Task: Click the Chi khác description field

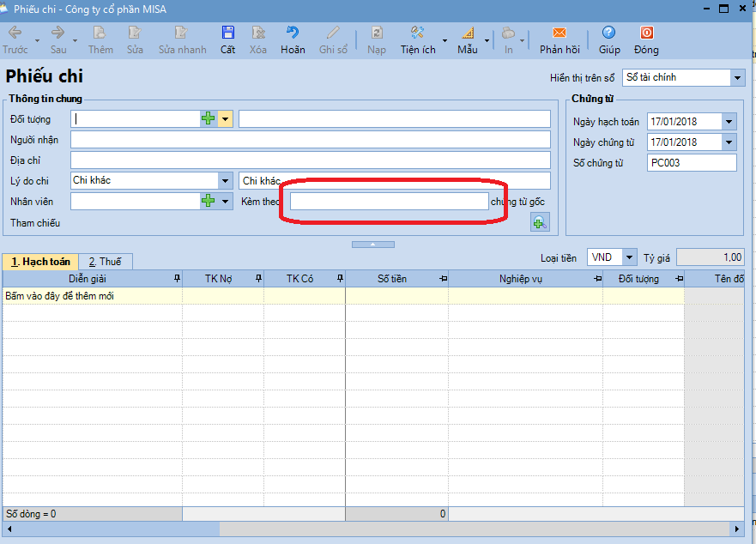Action: click(395, 181)
